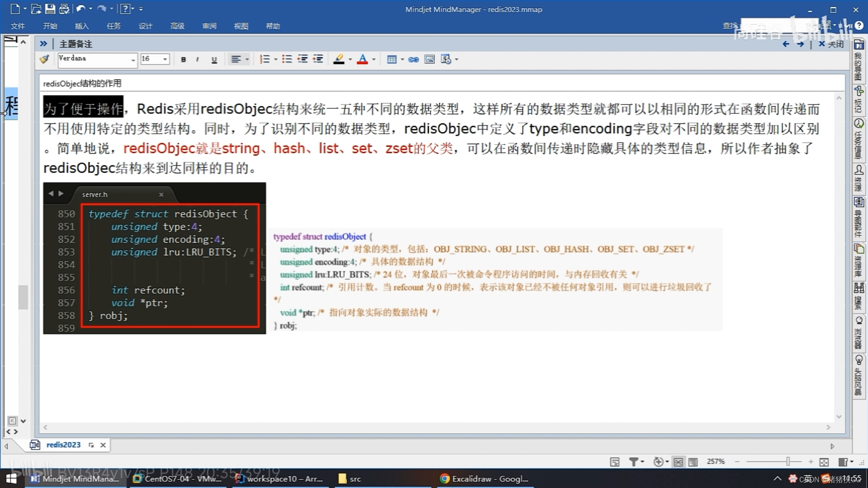This screenshot has height=488, width=868.
Task: Click the numbered list icon
Action: (x=265, y=59)
